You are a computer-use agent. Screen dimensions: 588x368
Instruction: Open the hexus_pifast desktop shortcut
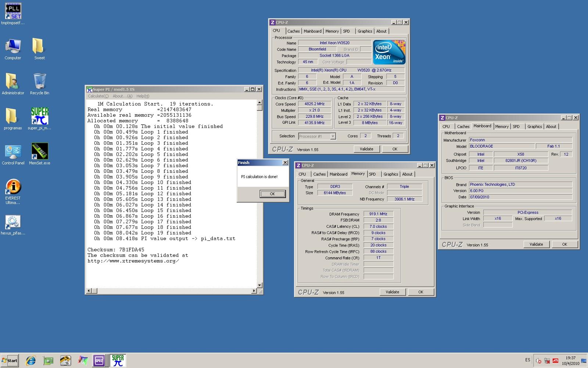tap(13, 225)
